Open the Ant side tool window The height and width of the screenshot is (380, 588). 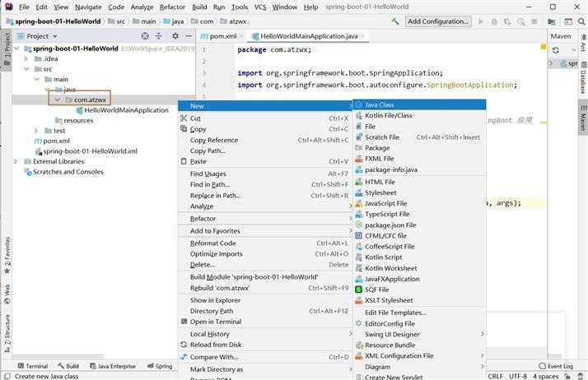point(583,43)
